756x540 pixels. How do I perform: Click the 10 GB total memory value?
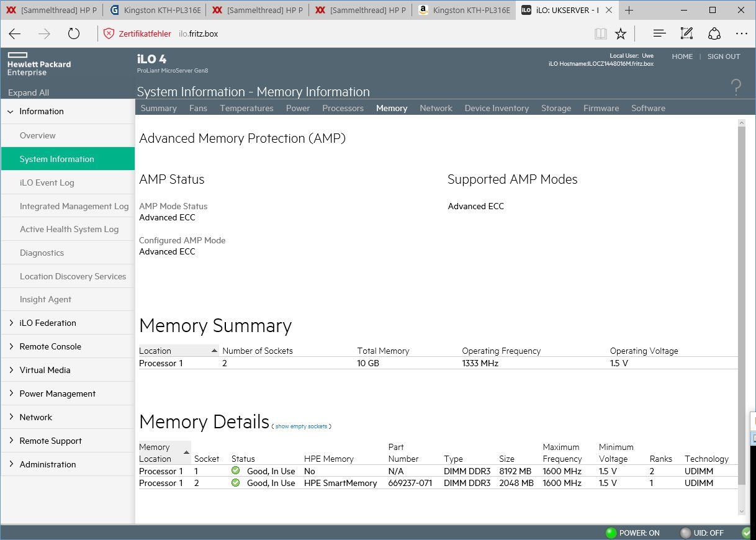pos(368,363)
